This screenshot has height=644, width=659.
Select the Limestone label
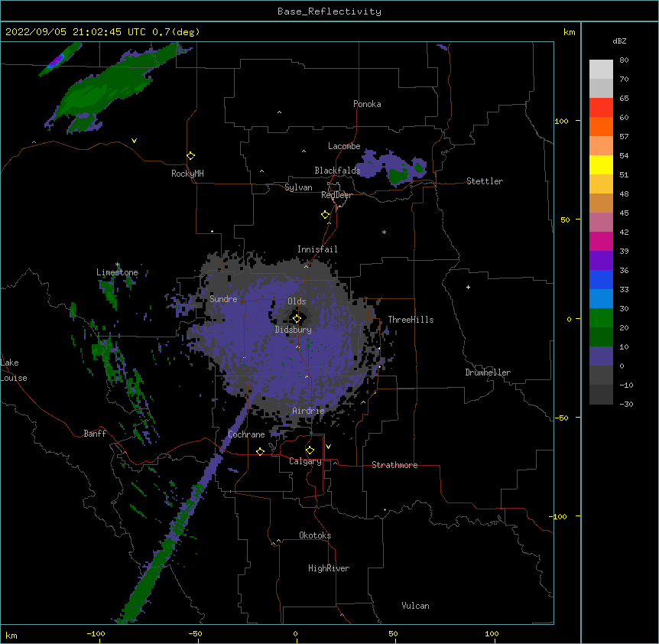coord(117,272)
